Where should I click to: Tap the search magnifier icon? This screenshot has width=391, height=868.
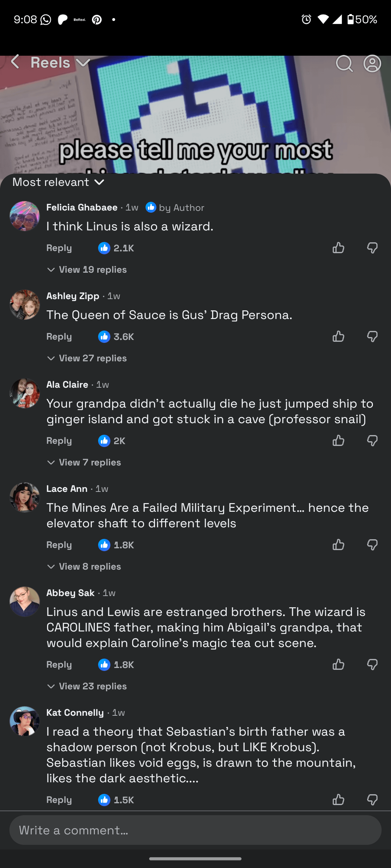click(x=344, y=64)
